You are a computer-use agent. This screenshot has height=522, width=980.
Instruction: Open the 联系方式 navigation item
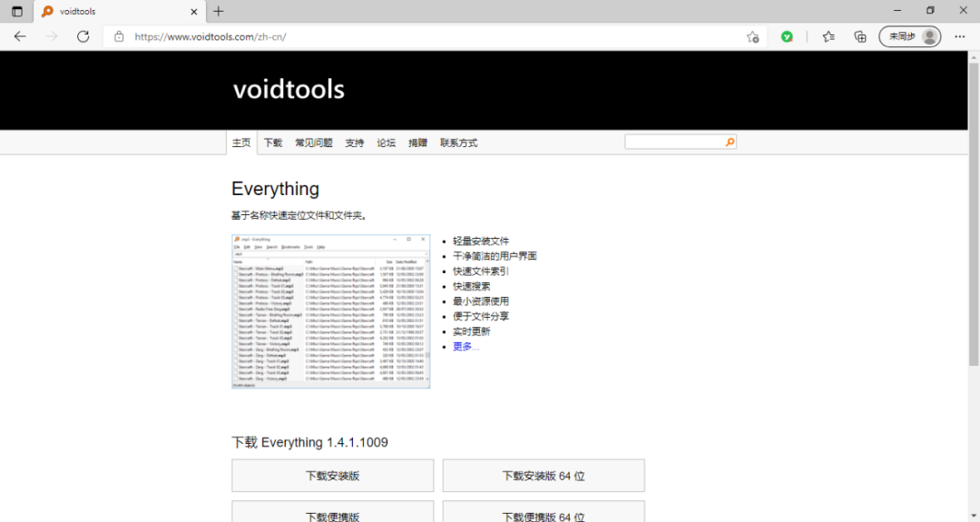[459, 143]
